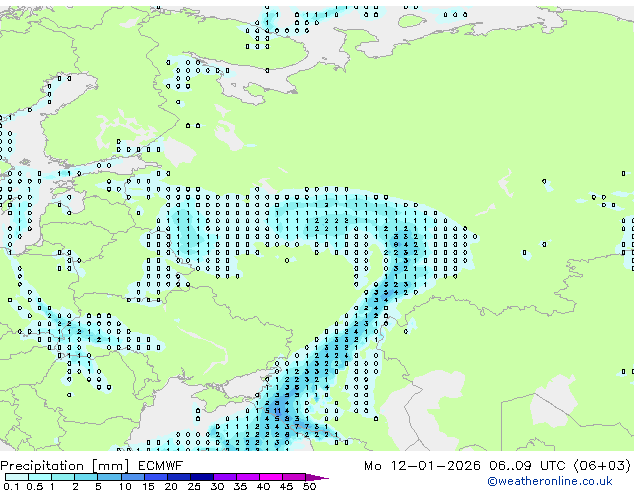Click the 40–45 mm legend swatch
The image size is (634, 490).
271,477
